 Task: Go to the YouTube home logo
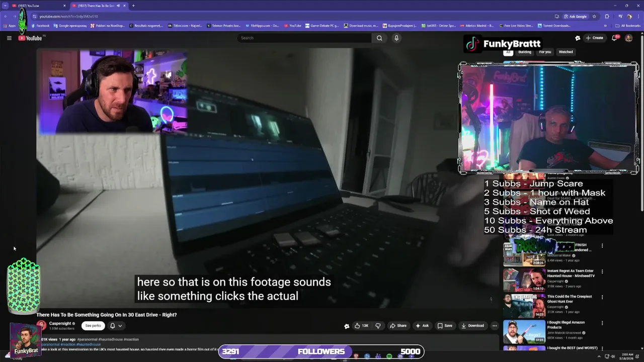coord(30,38)
